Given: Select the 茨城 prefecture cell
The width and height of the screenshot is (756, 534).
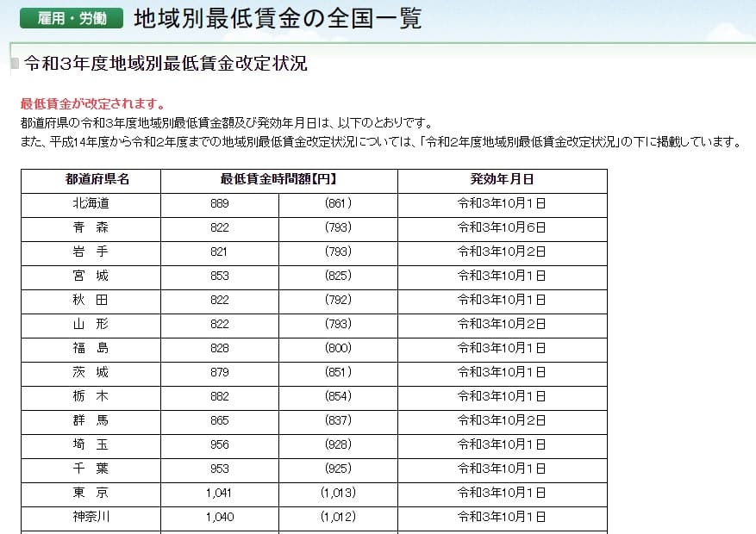Looking at the screenshot, I should (91, 372).
